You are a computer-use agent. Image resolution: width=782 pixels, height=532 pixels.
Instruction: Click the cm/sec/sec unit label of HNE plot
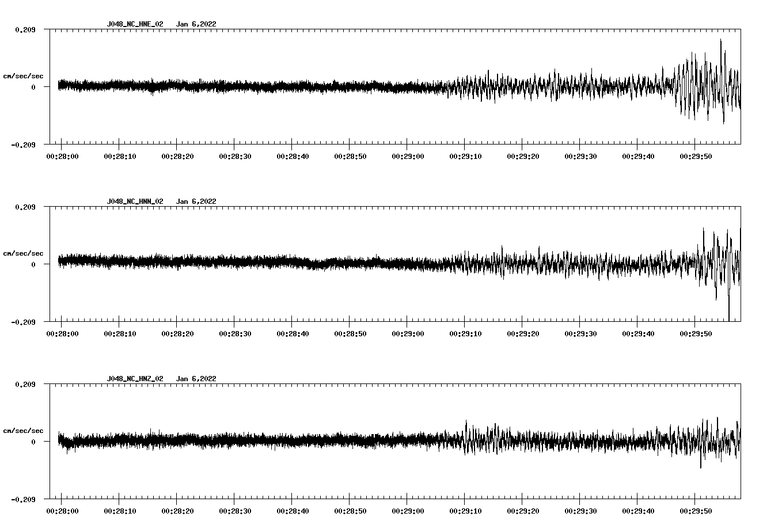tap(23, 76)
